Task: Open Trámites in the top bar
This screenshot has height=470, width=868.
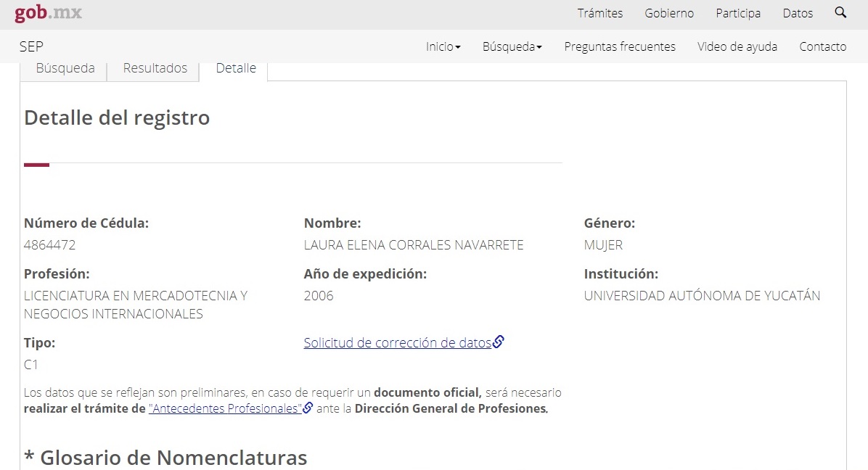Action: tap(599, 13)
